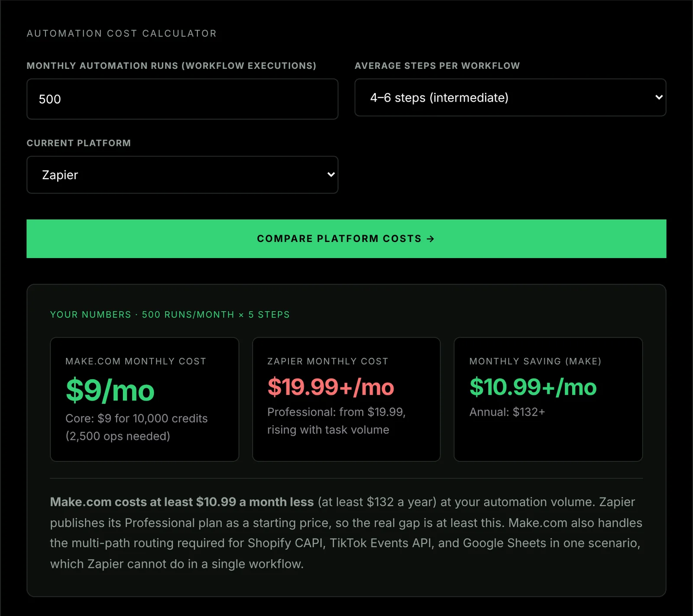Click the Compare Platform Costs button
This screenshot has height=616, width=693.
pyautogui.click(x=346, y=239)
